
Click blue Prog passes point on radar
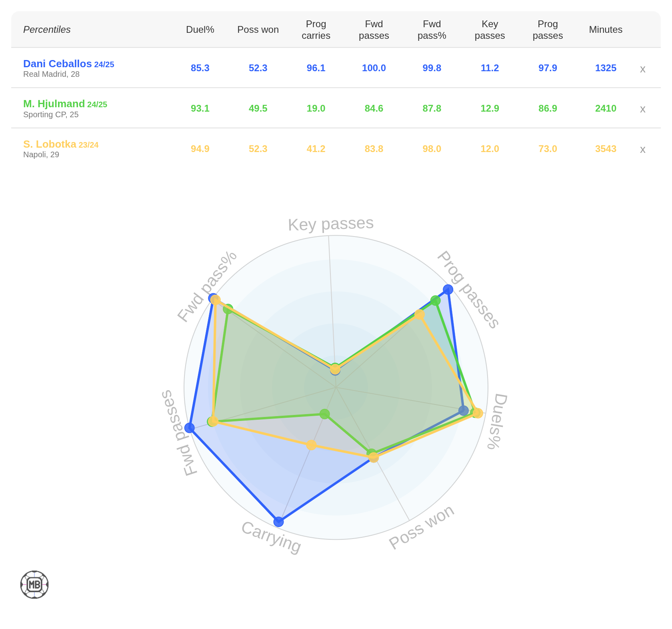point(448,289)
